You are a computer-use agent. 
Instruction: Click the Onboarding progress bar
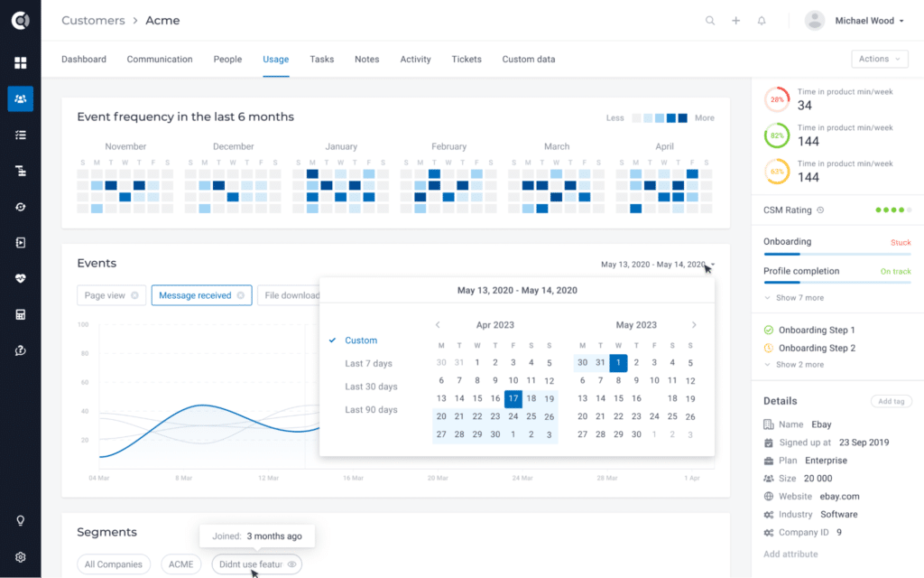(836, 255)
